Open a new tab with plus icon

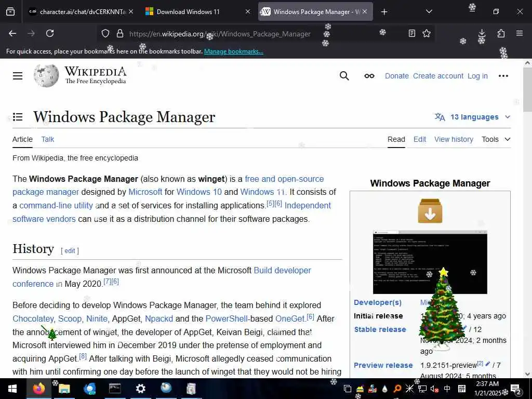tap(384, 12)
